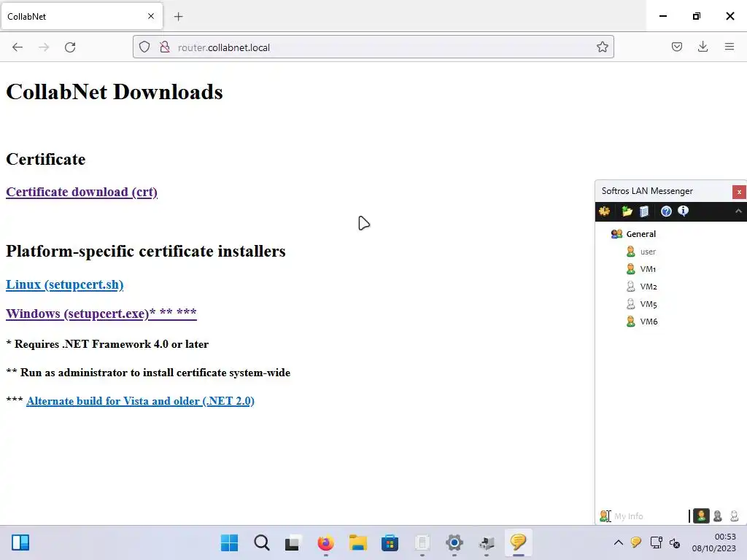Open Windows (setupcert.exe) link
The height and width of the screenshot is (560, 747).
[x=101, y=314]
